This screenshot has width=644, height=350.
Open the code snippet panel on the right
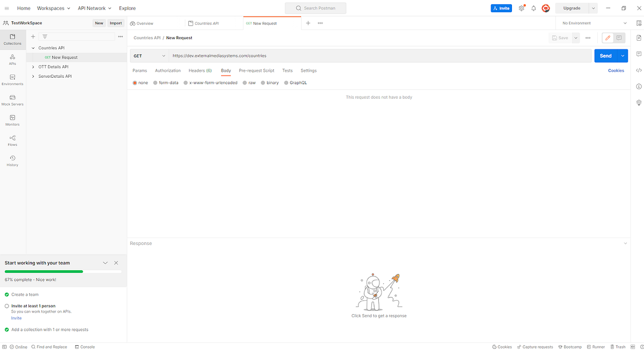[639, 70]
